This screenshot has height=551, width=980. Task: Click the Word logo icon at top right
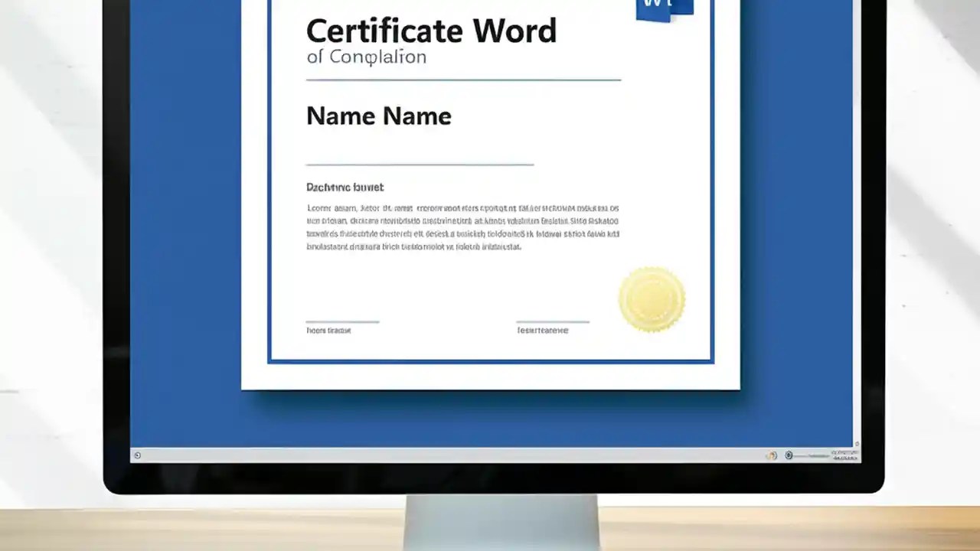pyautogui.click(x=663, y=8)
